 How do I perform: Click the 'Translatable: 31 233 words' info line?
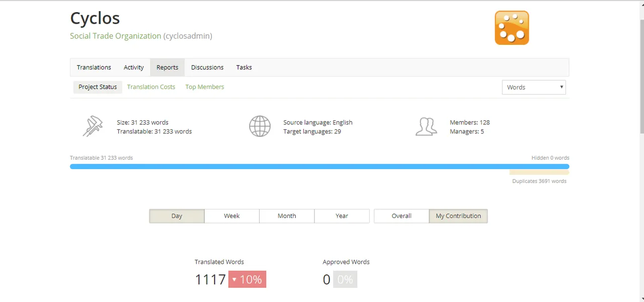tap(154, 131)
